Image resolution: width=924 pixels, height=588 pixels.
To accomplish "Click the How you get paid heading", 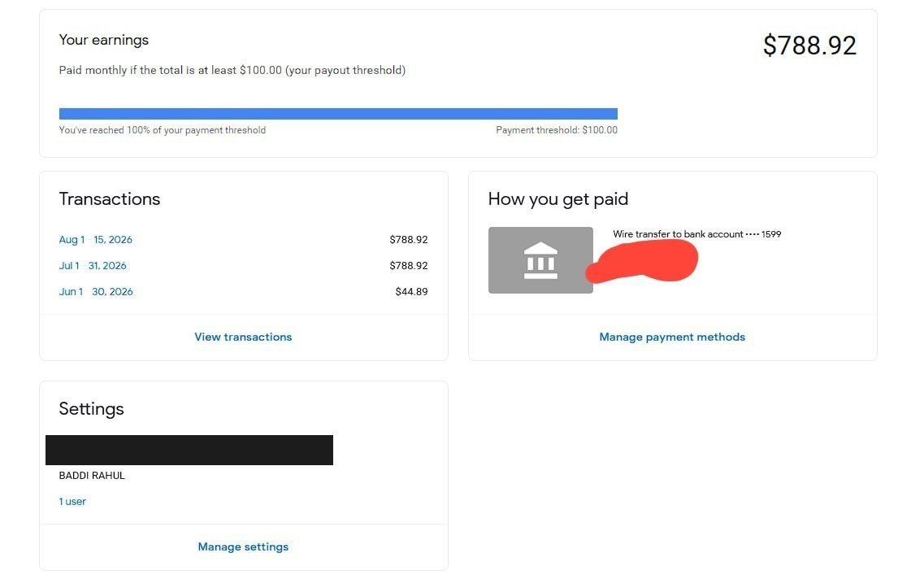I will pos(558,199).
